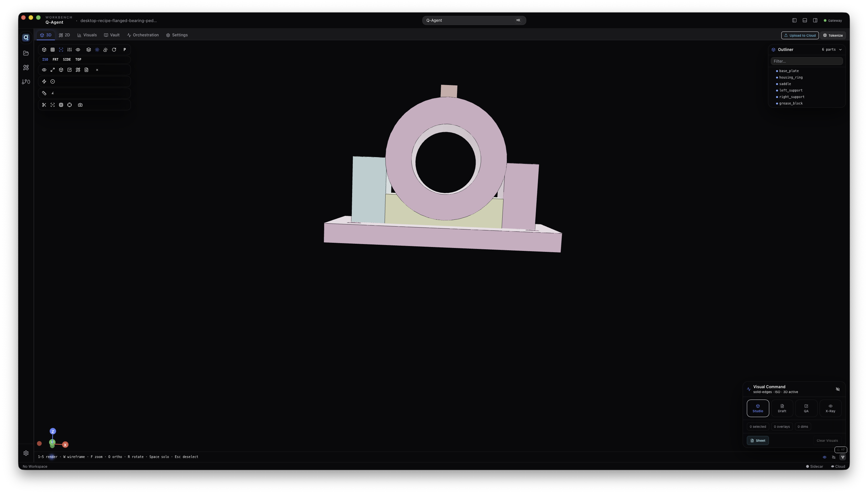Switch to the Vault tab
This screenshot has height=494, width=868.
(x=112, y=35)
